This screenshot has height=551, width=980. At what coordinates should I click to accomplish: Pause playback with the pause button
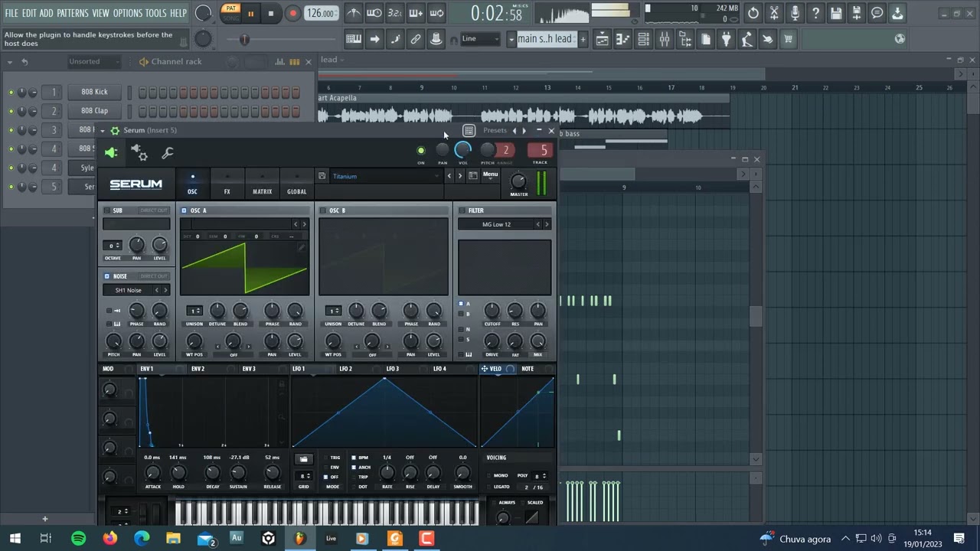250,13
